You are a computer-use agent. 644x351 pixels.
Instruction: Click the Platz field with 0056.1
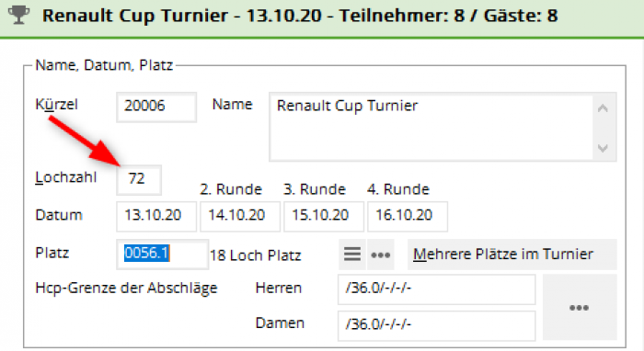coord(162,255)
